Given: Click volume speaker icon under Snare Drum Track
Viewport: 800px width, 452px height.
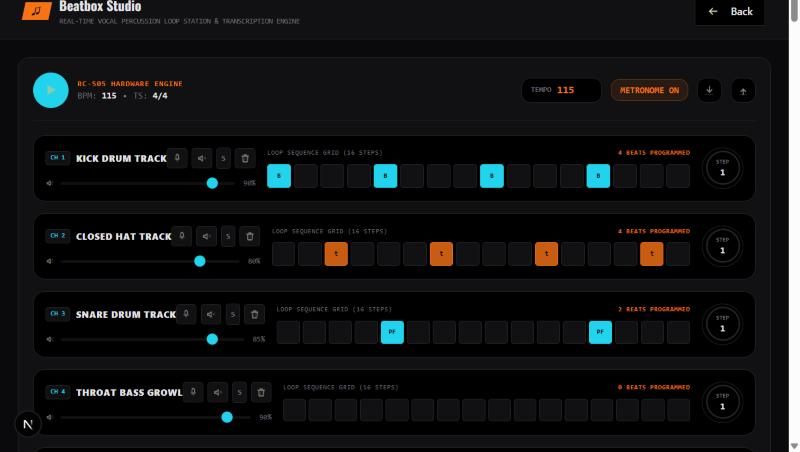Looking at the screenshot, I should click(x=49, y=339).
